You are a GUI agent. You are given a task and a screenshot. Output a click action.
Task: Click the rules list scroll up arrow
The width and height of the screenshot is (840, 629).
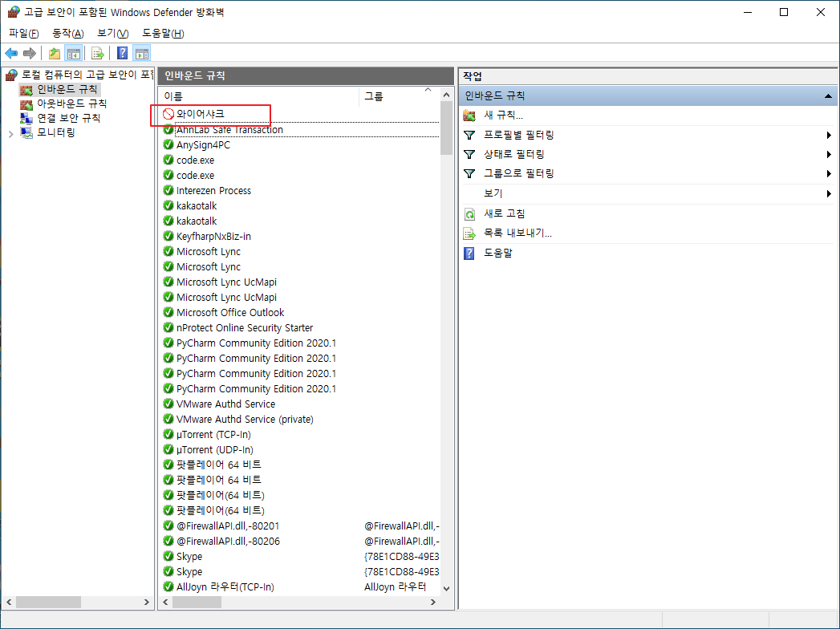[x=447, y=95]
